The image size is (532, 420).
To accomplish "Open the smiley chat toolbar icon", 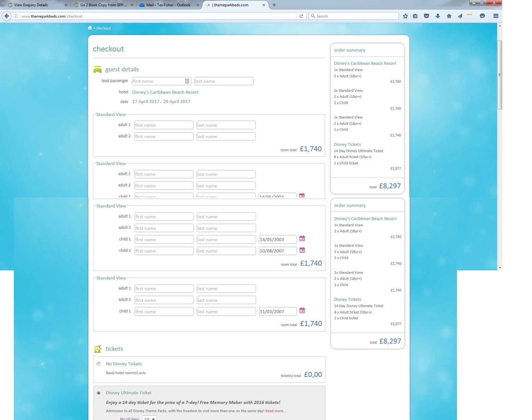I will 482,16.
